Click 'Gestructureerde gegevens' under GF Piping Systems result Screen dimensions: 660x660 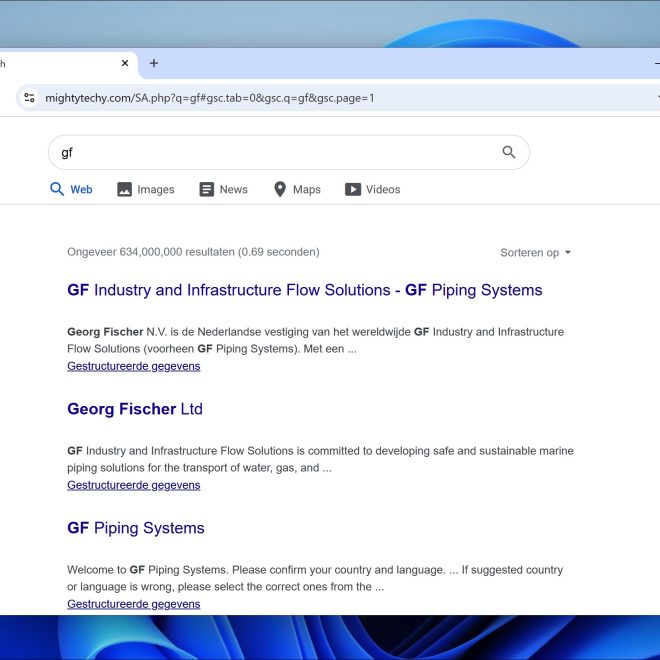pos(133,604)
